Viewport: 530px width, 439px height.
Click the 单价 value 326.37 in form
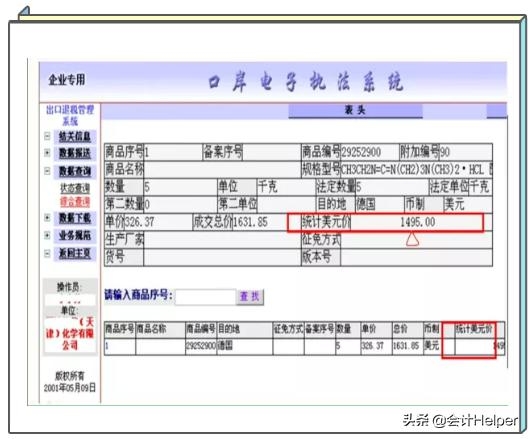(139, 222)
